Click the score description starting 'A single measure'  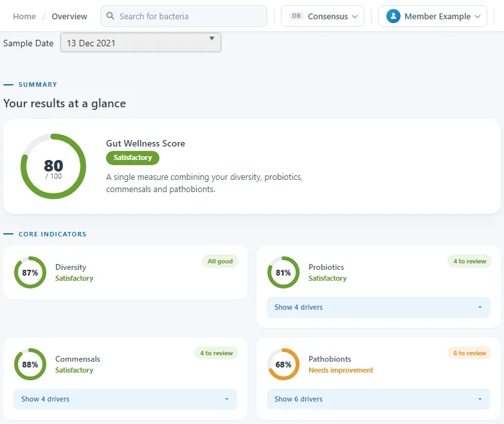(204, 183)
